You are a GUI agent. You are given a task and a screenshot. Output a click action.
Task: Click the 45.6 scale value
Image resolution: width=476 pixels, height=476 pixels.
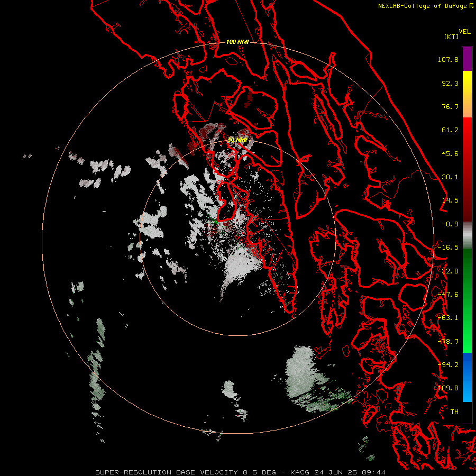450,153
